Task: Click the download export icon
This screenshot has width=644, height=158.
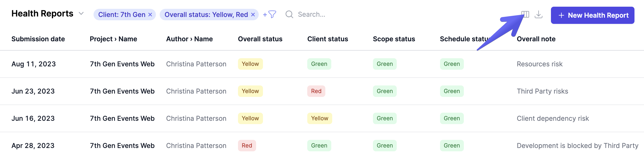Action: pyautogui.click(x=539, y=15)
